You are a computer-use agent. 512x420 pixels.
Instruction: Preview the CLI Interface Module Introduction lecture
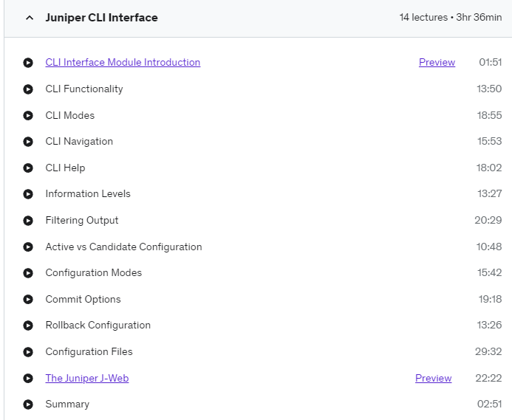(437, 62)
